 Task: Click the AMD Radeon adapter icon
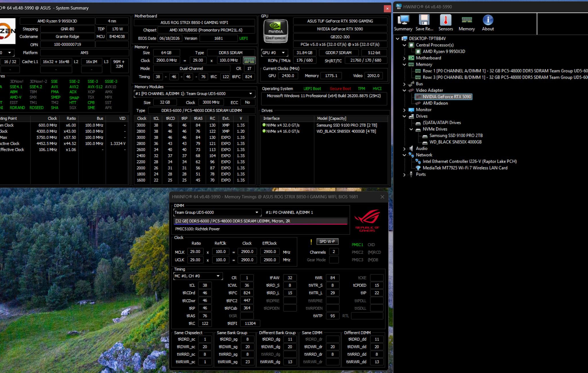point(418,103)
